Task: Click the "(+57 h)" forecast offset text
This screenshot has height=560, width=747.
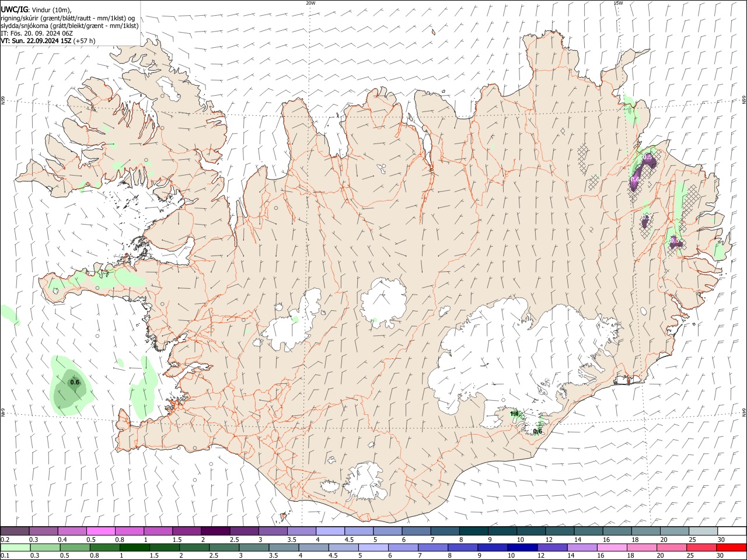Action: point(85,41)
